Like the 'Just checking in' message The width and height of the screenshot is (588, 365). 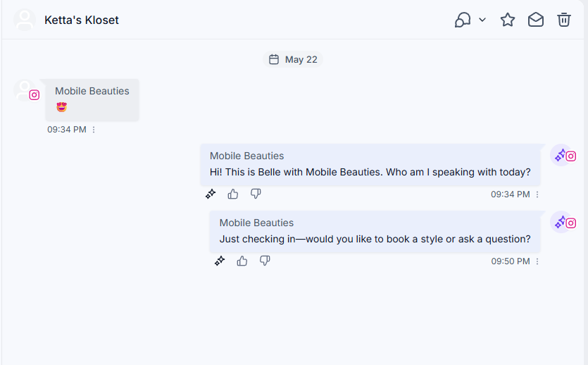[242, 261]
